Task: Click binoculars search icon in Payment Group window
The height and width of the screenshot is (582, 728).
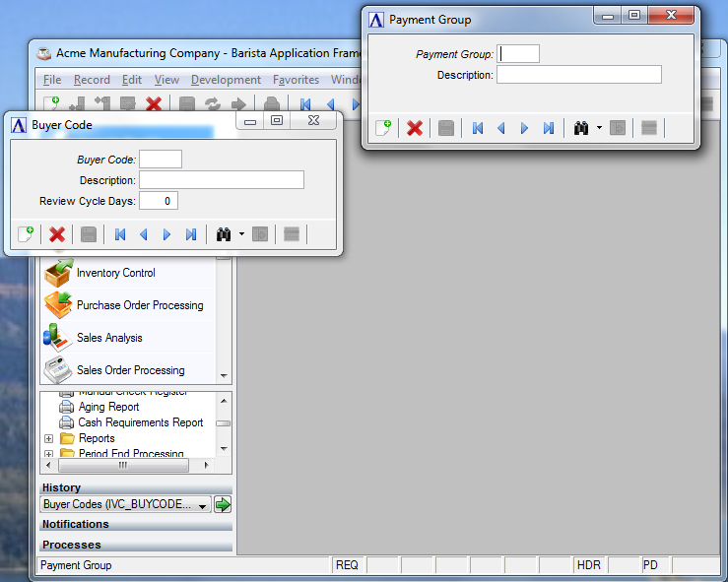Action: pos(581,128)
